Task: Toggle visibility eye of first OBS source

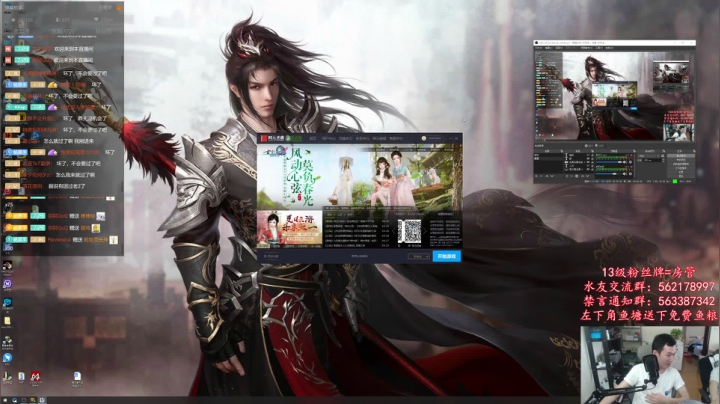Action: (588, 155)
